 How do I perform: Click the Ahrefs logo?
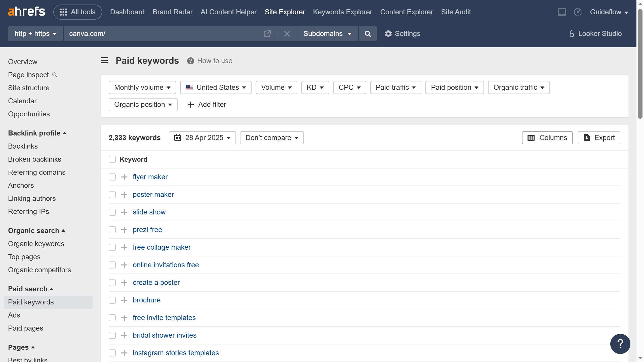26,12
